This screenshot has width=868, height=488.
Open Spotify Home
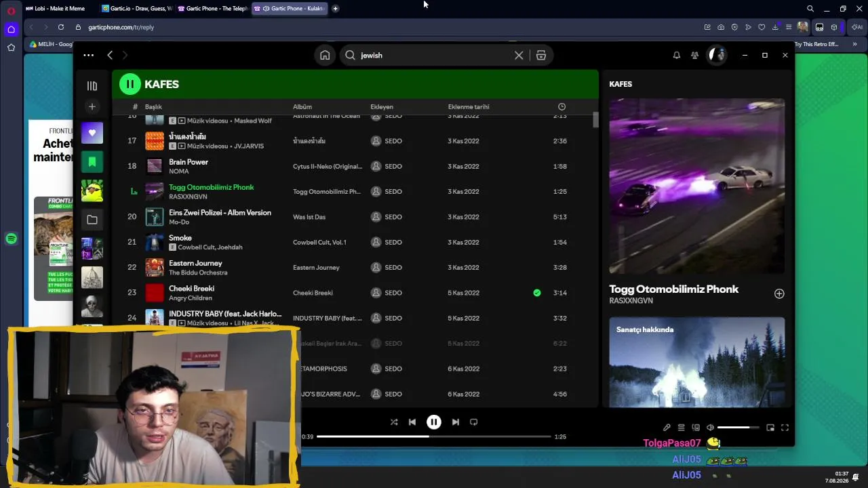pyautogui.click(x=325, y=56)
